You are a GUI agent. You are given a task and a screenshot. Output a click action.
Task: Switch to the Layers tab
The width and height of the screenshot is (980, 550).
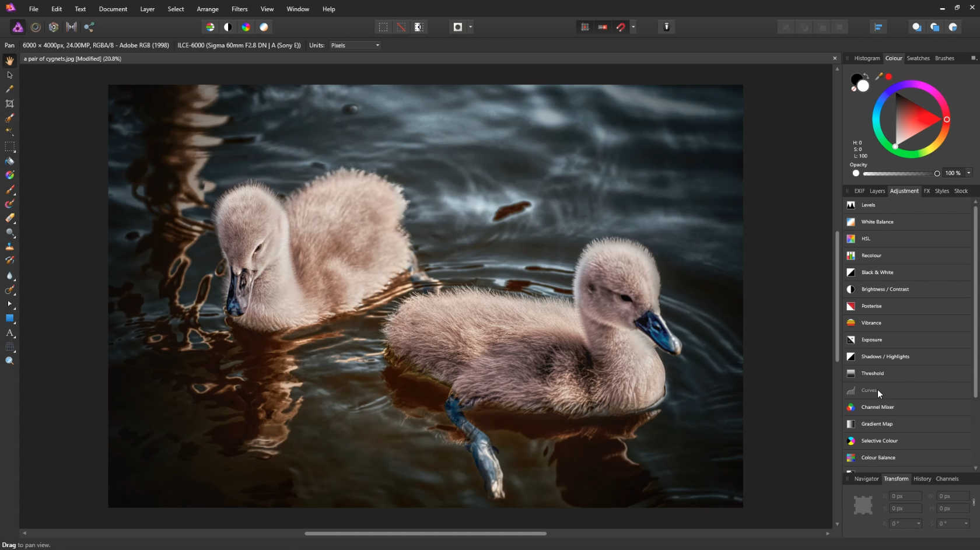[877, 191]
